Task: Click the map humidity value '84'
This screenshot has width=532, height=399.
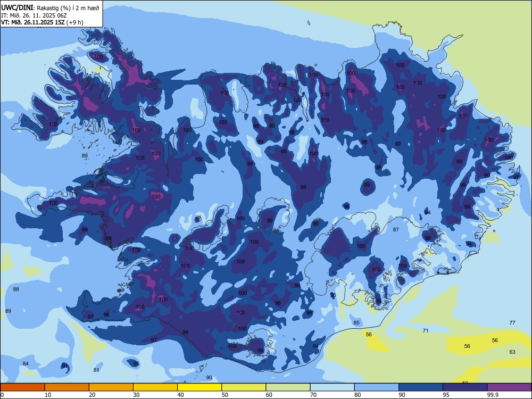Action: click(x=26, y=364)
